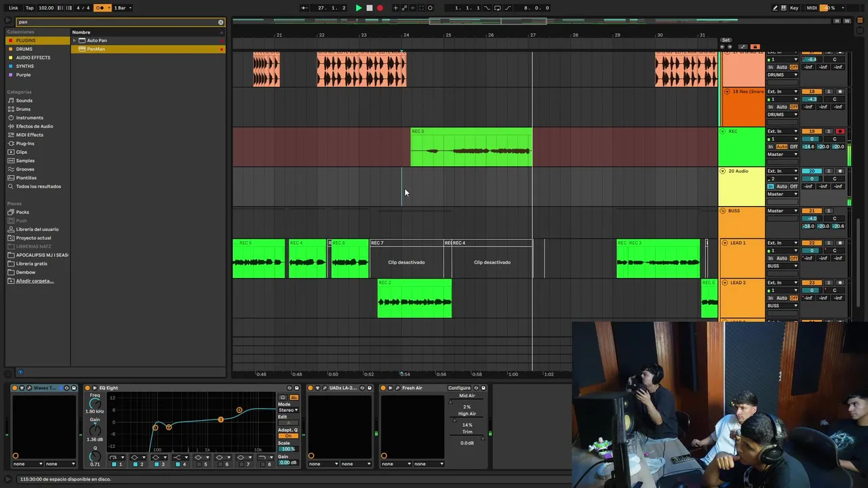Click the MIDI arrangement overdub plus icon
The height and width of the screenshot is (488, 868).
coord(396,8)
